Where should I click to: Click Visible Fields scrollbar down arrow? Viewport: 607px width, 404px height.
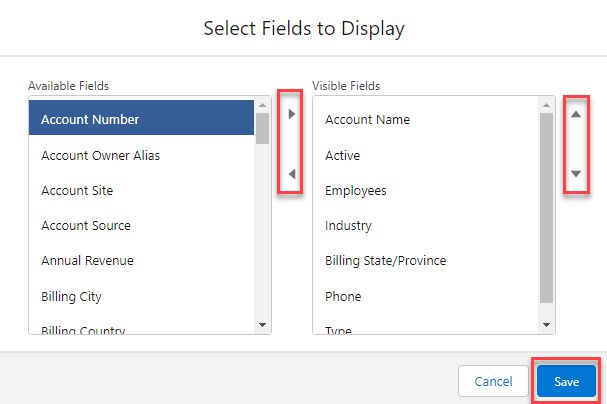click(x=546, y=325)
